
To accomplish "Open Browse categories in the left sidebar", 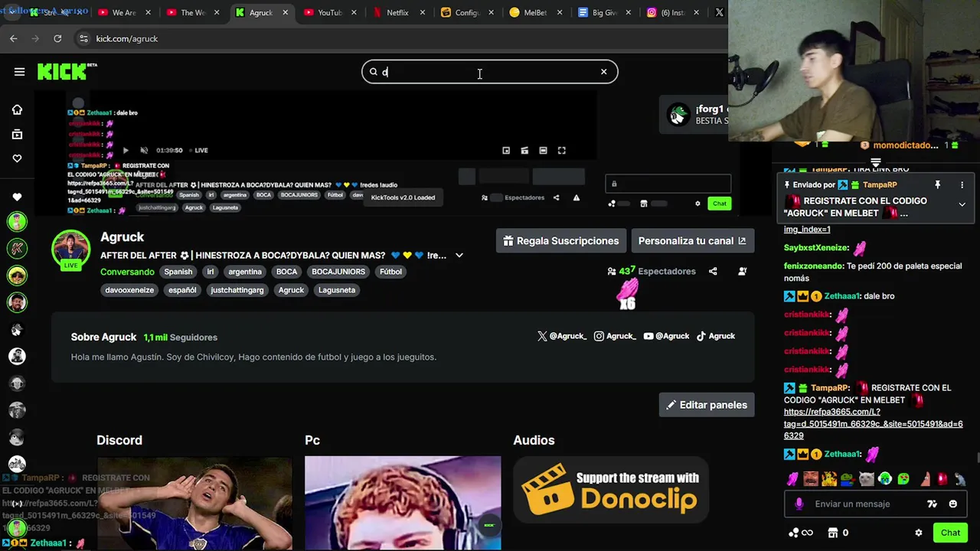I will tap(17, 134).
